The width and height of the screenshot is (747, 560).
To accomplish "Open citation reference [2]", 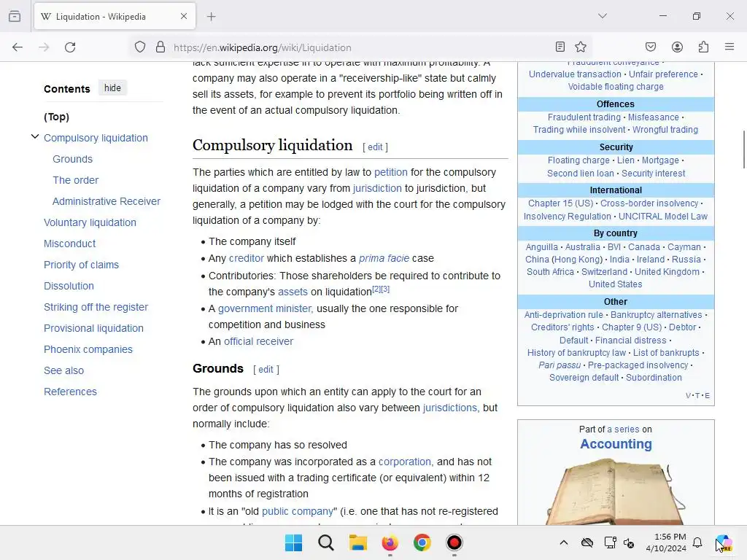I will pyautogui.click(x=376, y=289).
